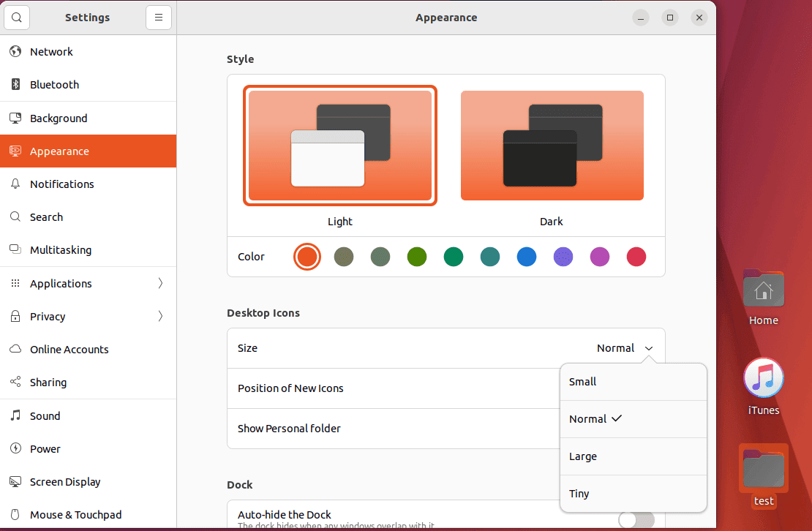Click the Bluetooth icon in sidebar

(15, 85)
